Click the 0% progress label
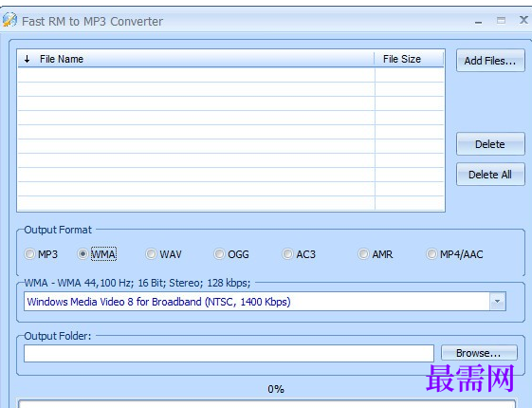Image resolution: width=532 pixels, height=408 pixels. 276,389
